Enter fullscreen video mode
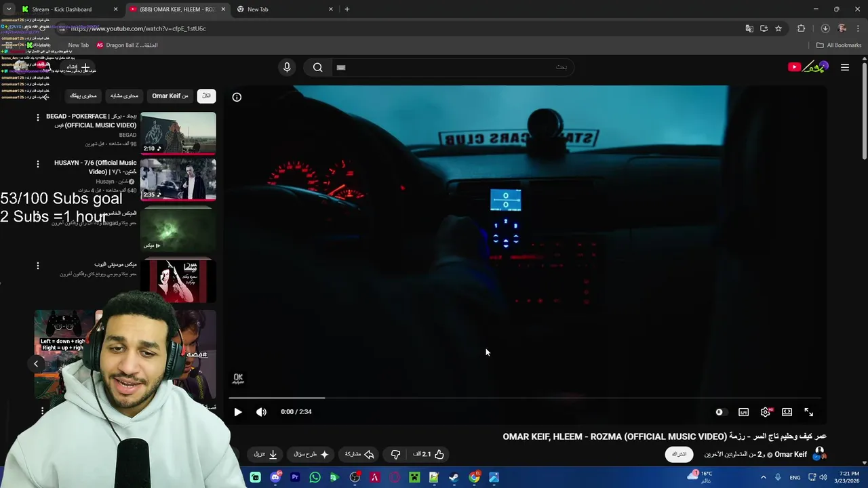Viewport: 868px width, 488px height. 809,412
